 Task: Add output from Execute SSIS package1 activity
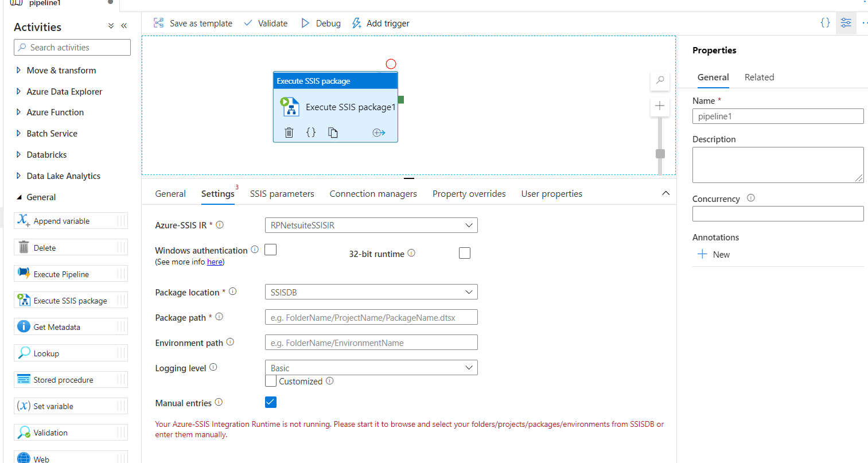click(379, 133)
